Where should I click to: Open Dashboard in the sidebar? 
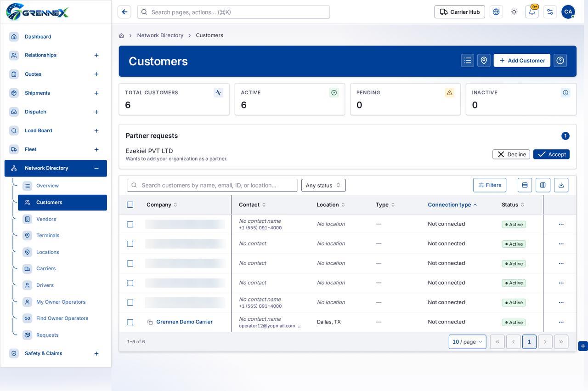56,37
